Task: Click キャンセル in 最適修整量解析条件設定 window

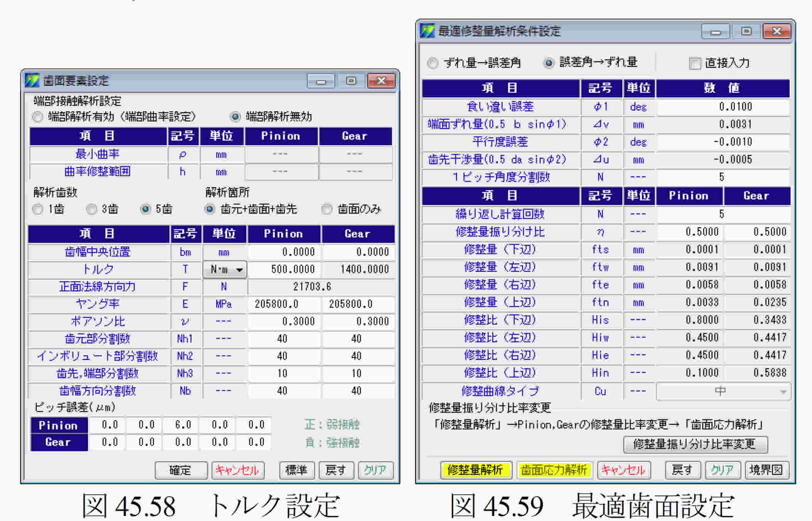Action: (624, 470)
